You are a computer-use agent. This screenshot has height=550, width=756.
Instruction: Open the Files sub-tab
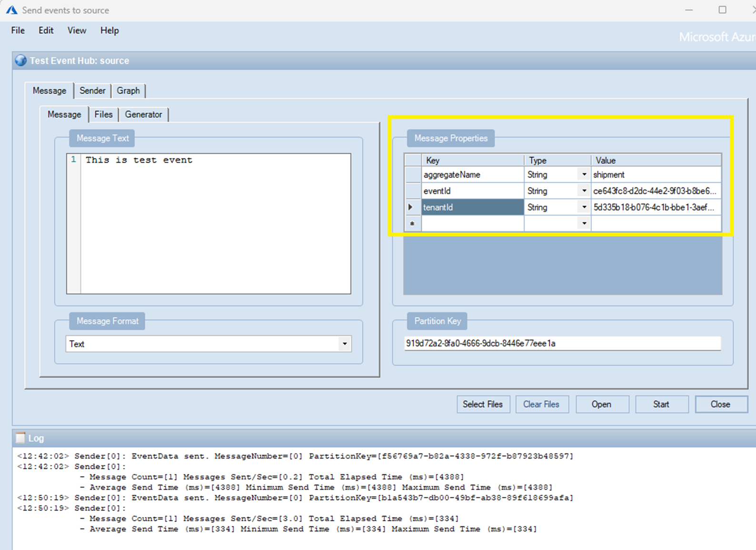[x=103, y=114]
